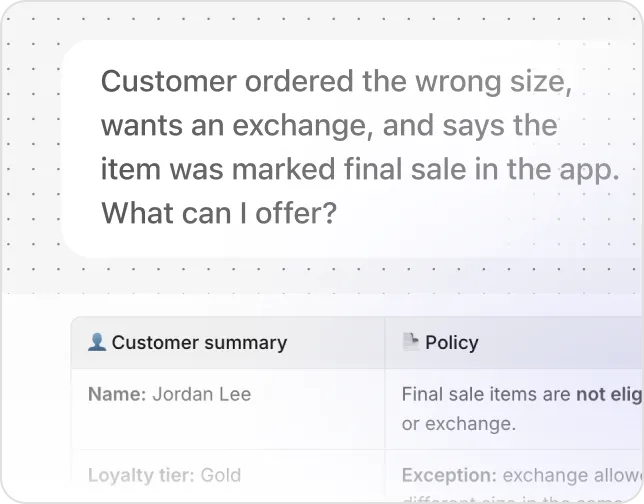The width and height of the screenshot is (644, 504).
Task: Click the Jordan Lee customer name
Action: pos(202,394)
